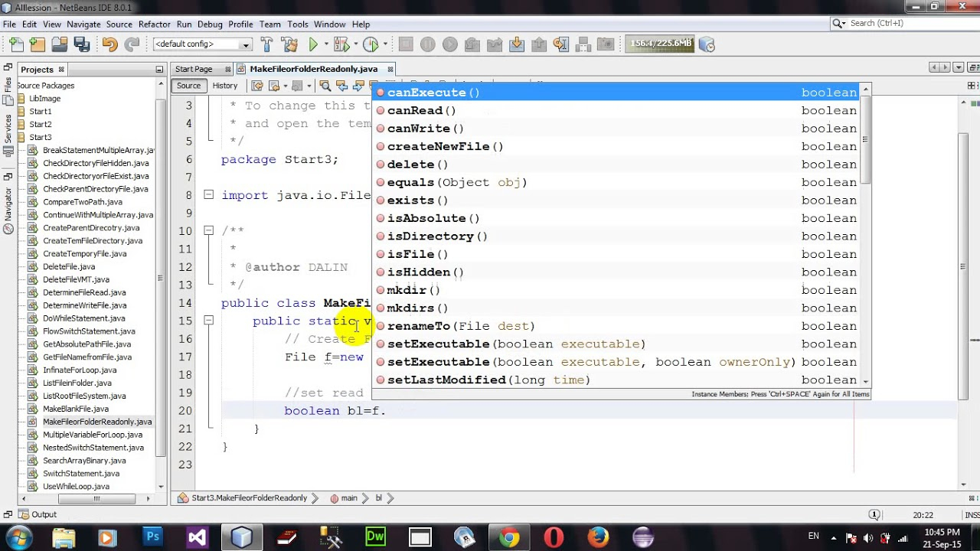Select the Start2 package in Projects tree
980x551 pixels.
click(x=41, y=124)
